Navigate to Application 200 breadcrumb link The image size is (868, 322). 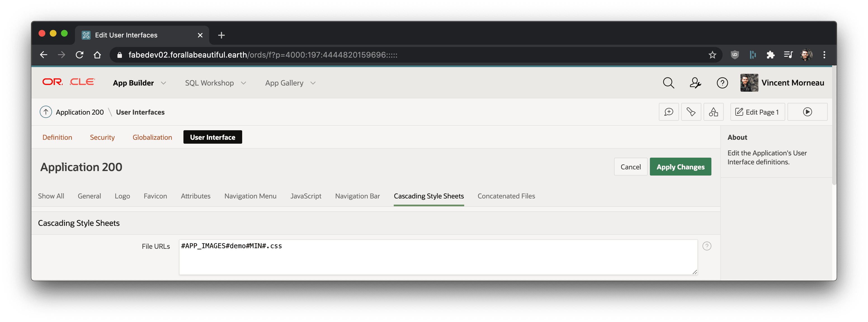80,112
